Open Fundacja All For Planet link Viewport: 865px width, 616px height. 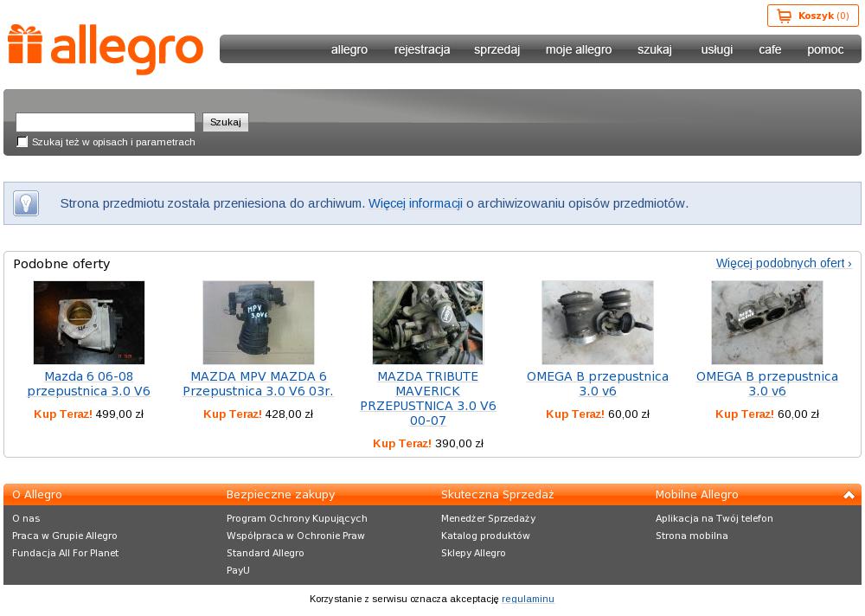point(65,553)
